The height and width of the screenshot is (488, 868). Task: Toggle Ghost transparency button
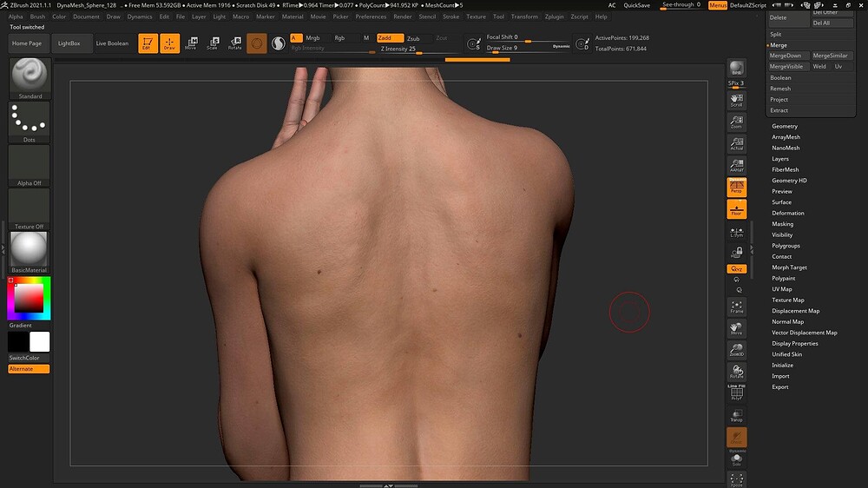[736, 437]
